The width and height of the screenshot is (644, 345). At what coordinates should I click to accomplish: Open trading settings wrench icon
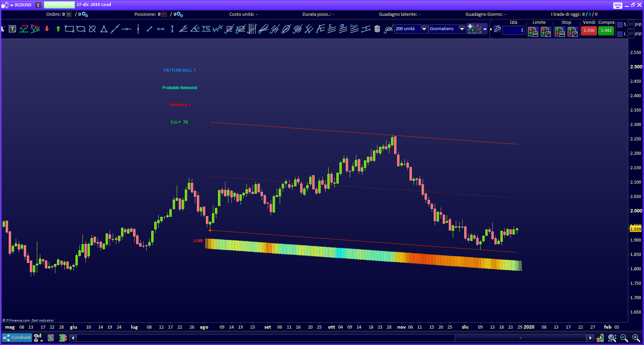pyautogui.click(x=497, y=29)
